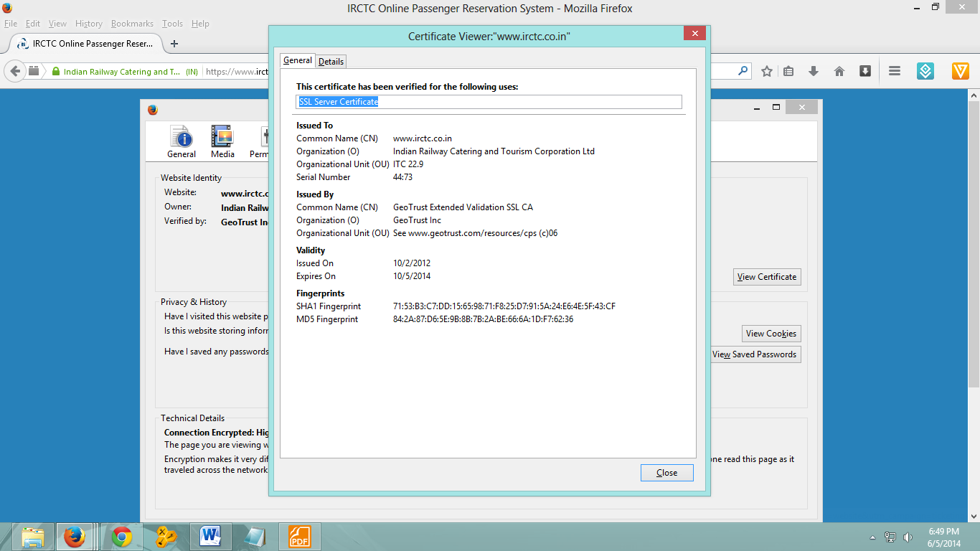Click Common Name value www.irctc.co.in
This screenshot has width=980, height=551.
[x=423, y=138]
